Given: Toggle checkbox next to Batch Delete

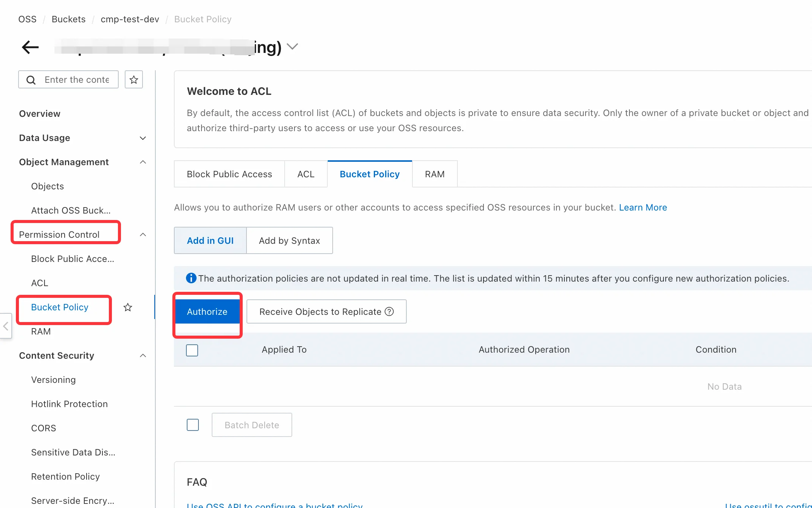Looking at the screenshot, I should pos(193,425).
